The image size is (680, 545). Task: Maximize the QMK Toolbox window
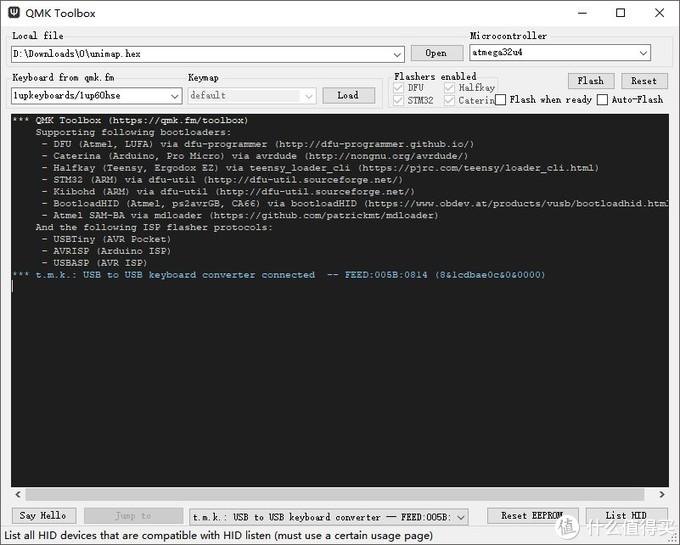621,13
